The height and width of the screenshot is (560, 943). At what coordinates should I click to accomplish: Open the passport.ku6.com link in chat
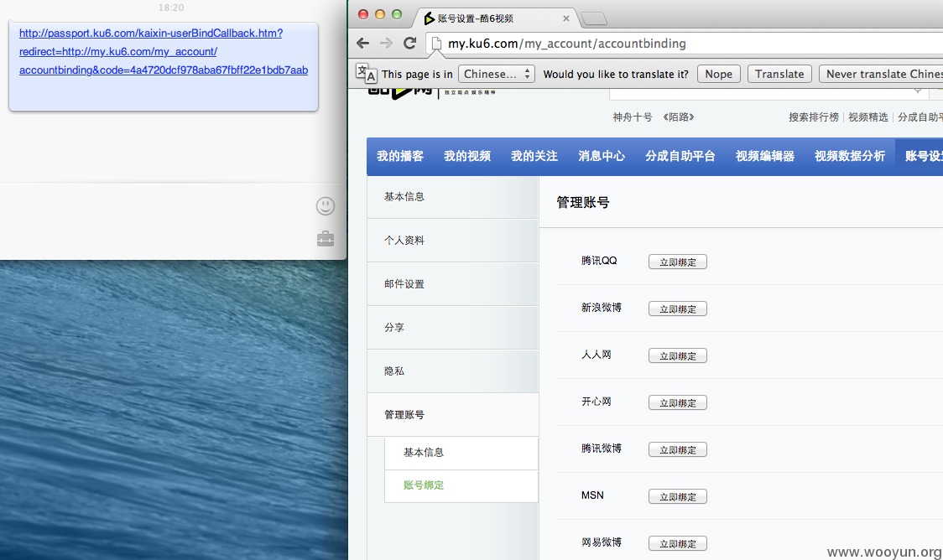164,52
